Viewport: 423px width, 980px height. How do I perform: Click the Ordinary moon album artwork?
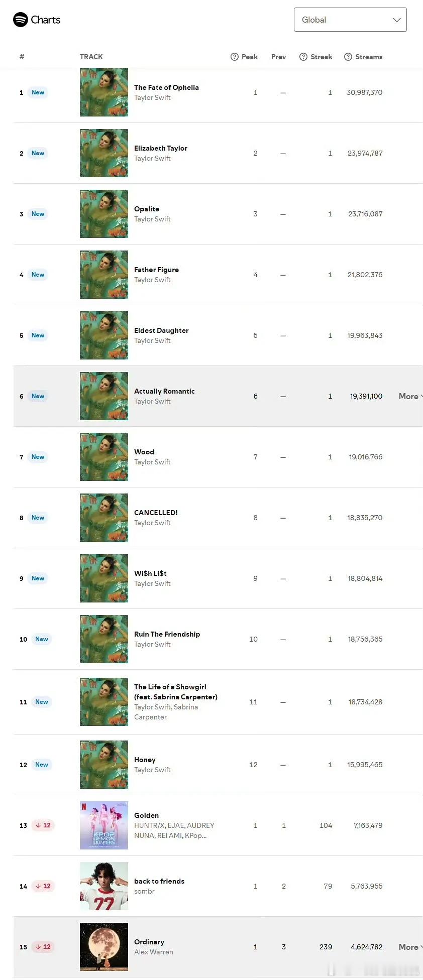click(x=104, y=947)
